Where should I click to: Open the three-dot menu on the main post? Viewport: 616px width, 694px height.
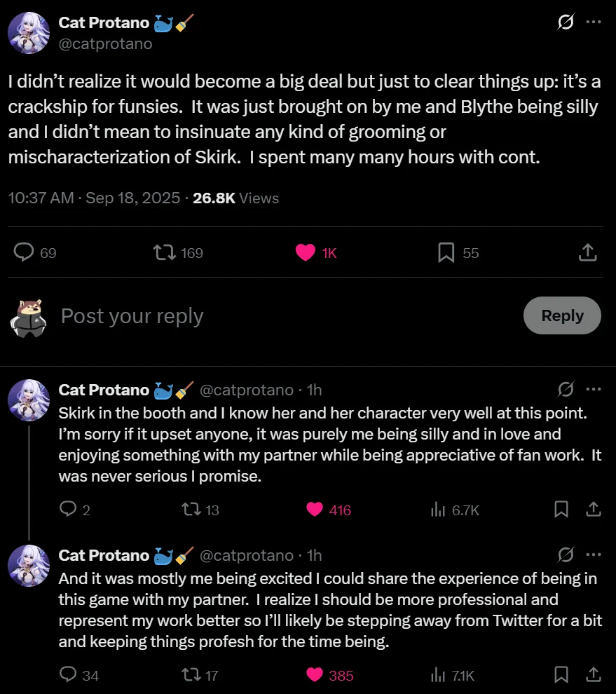[593, 22]
